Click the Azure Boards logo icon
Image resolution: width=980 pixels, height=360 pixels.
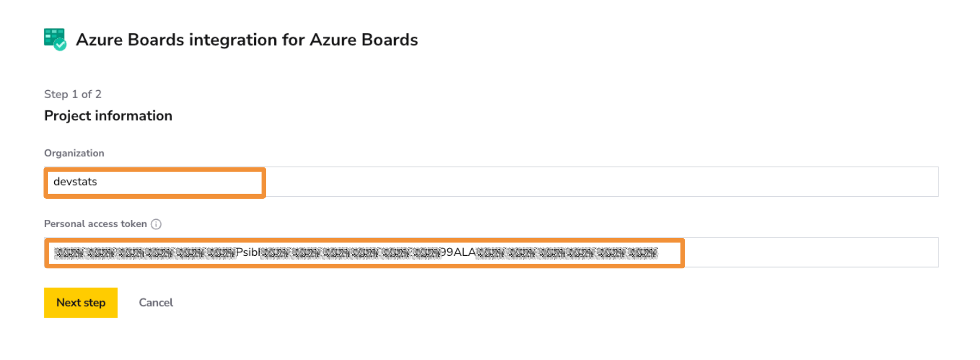click(x=55, y=40)
